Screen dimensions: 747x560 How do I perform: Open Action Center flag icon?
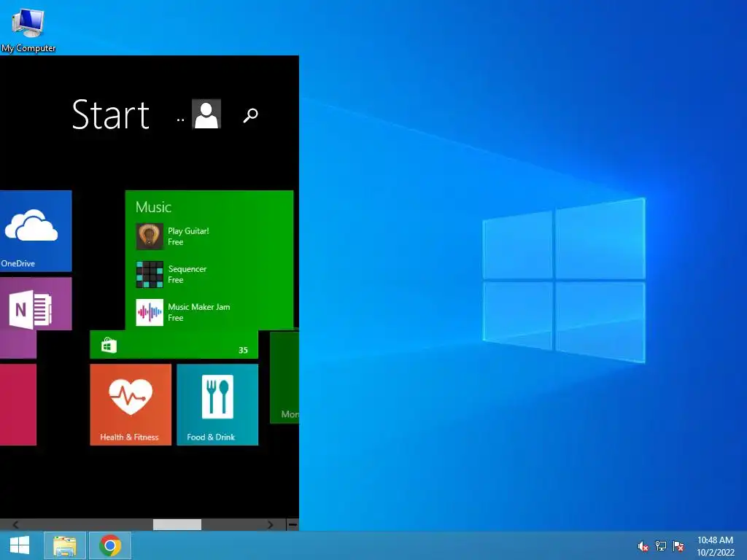tap(678, 546)
